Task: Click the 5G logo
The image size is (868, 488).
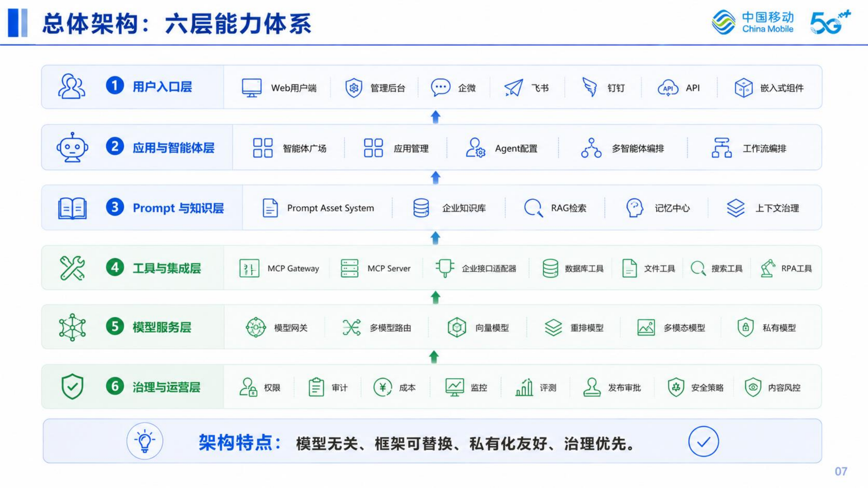Action: pyautogui.click(x=830, y=22)
